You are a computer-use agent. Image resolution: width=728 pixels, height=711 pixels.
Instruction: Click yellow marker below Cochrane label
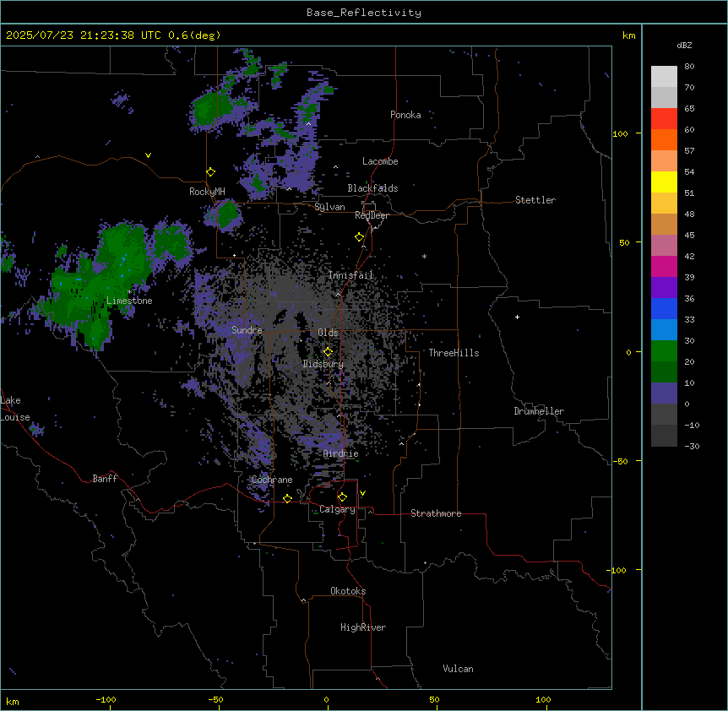click(x=287, y=499)
